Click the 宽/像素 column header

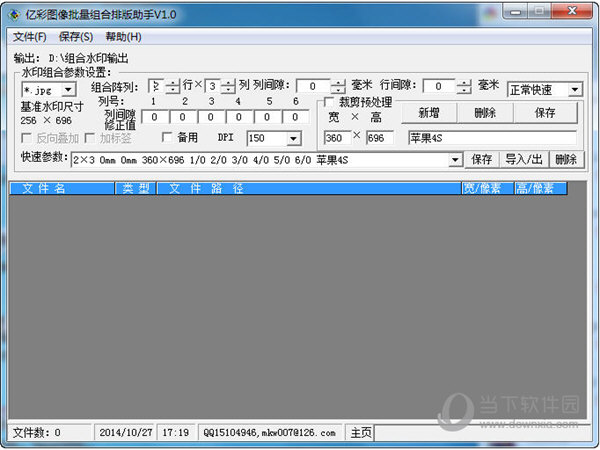(488, 188)
